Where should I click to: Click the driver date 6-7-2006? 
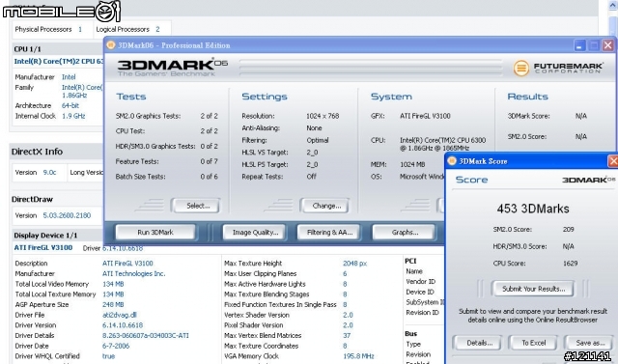pyautogui.click(x=116, y=346)
